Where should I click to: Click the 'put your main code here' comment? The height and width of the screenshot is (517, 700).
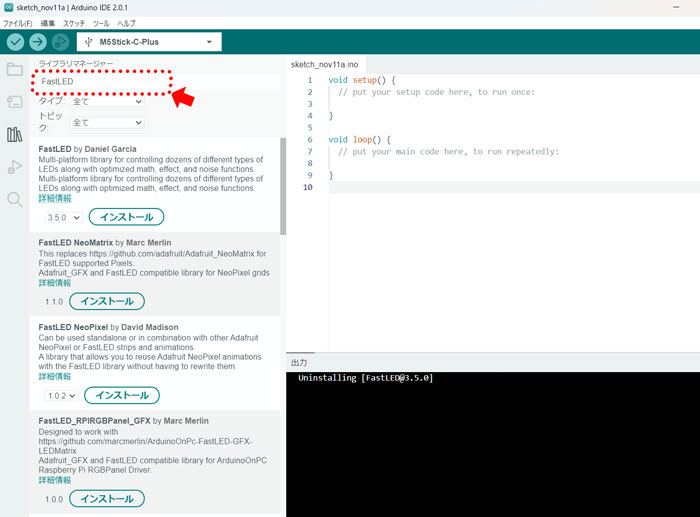click(448, 151)
